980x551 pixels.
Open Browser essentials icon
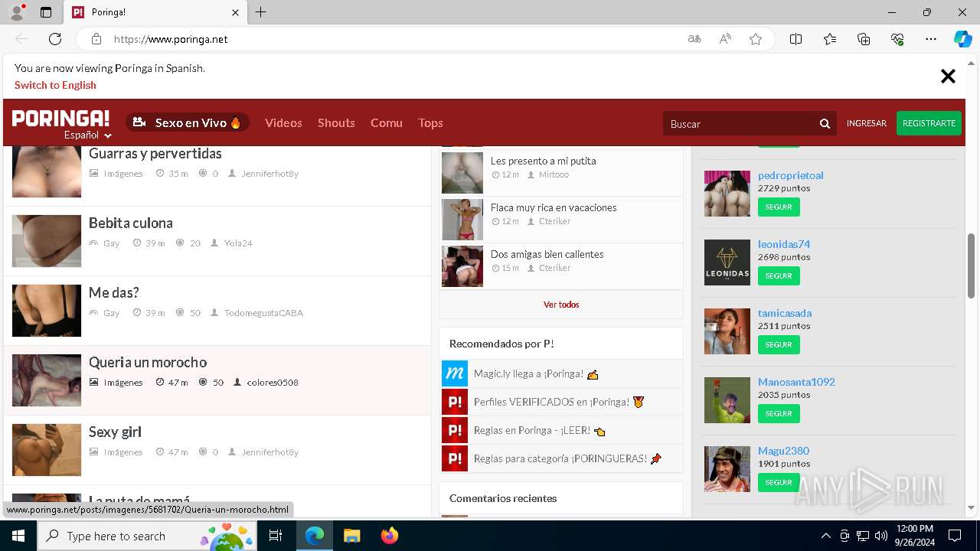coord(897,39)
